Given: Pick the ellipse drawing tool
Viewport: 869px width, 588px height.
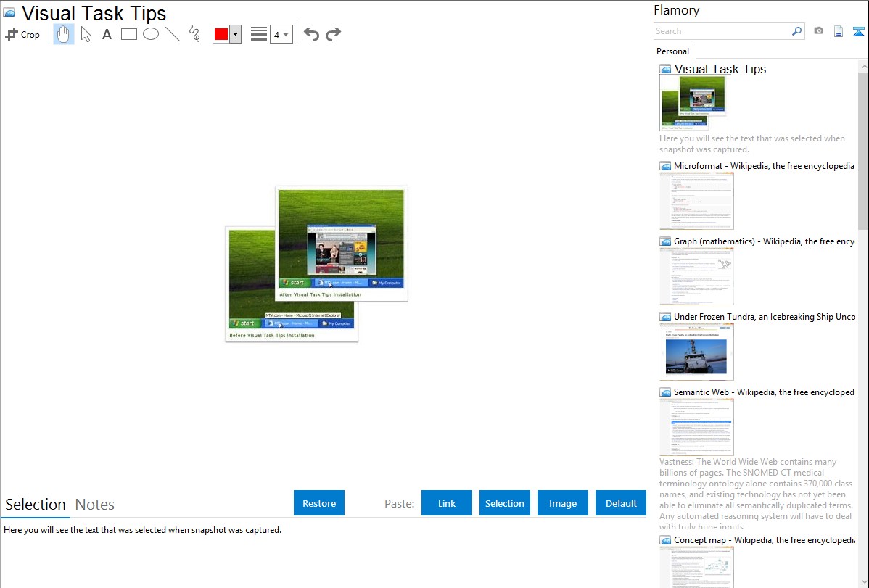Looking at the screenshot, I should click(x=151, y=34).
